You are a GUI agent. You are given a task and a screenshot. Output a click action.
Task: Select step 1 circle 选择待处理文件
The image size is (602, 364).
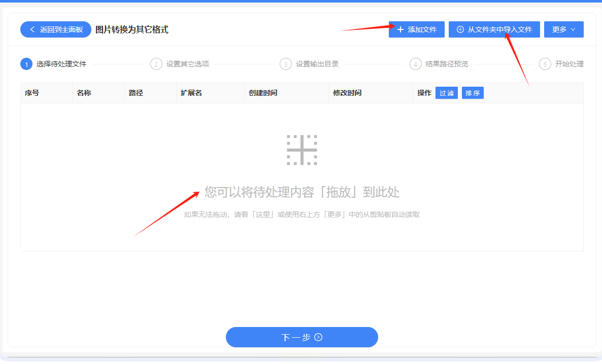tap(26, 64)
